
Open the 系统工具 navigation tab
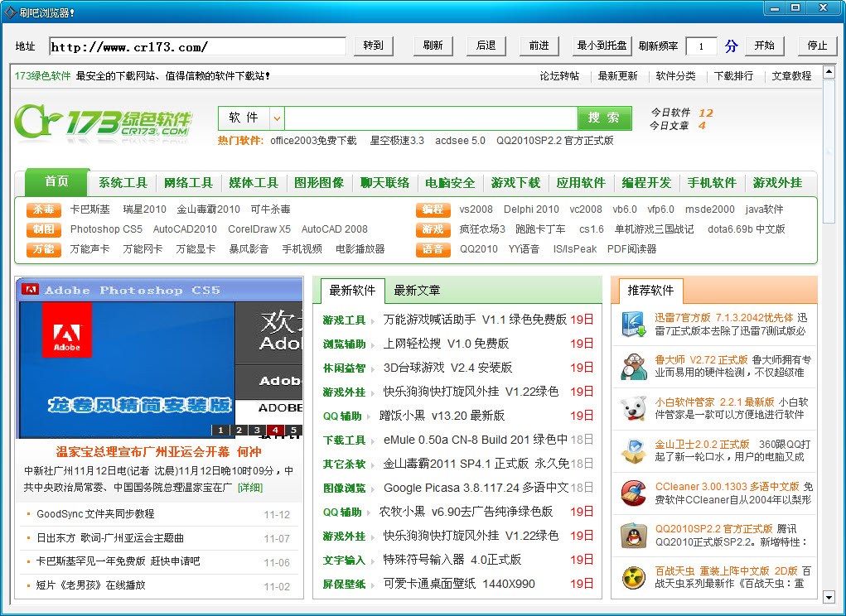click(x=123, y=183)
